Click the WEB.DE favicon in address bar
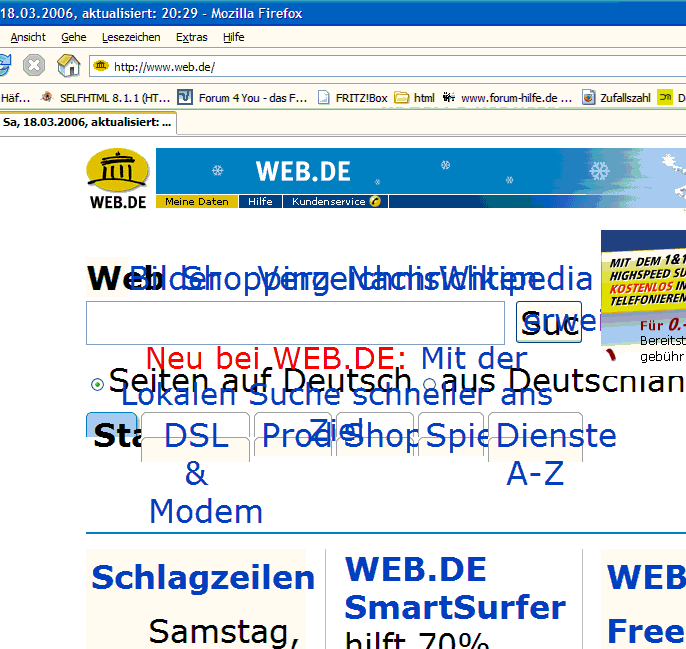This screenshot has height=649, width=686. tap(100, 67)
